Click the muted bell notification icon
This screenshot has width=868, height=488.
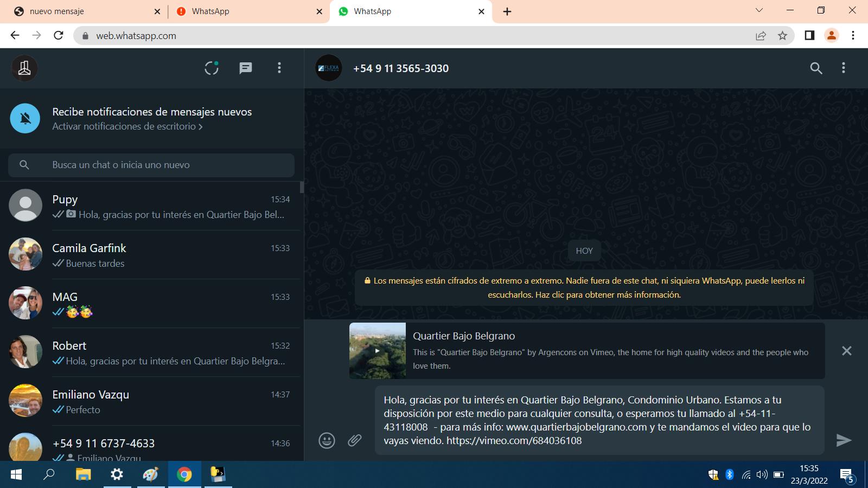point(25,118)
